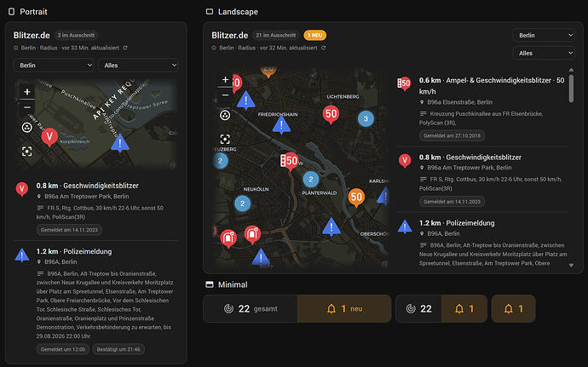Viewport: 588px width, 367px height.
Task: Open the cluster of 3 near Lichtenberg
Action: (x=366, y=119)
